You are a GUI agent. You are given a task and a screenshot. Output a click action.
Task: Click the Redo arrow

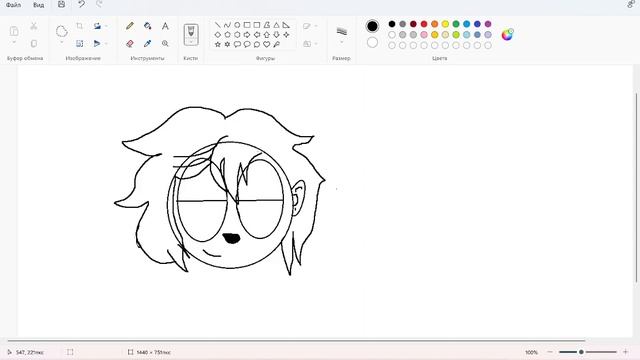pos(99,4)
